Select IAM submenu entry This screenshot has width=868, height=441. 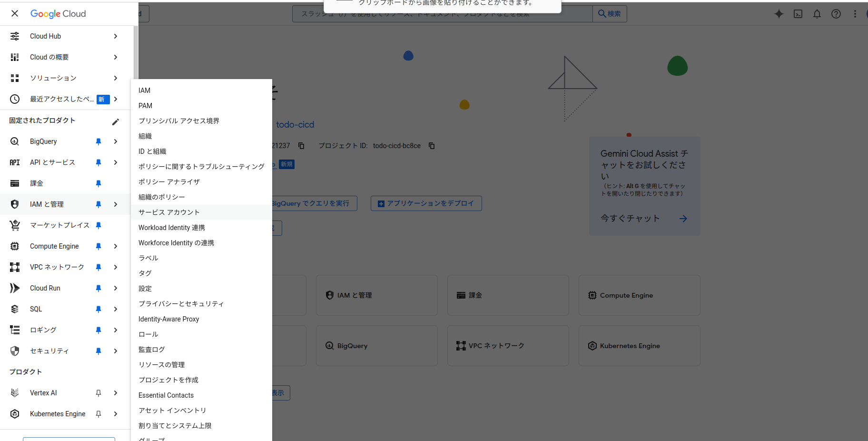(201, 90)
